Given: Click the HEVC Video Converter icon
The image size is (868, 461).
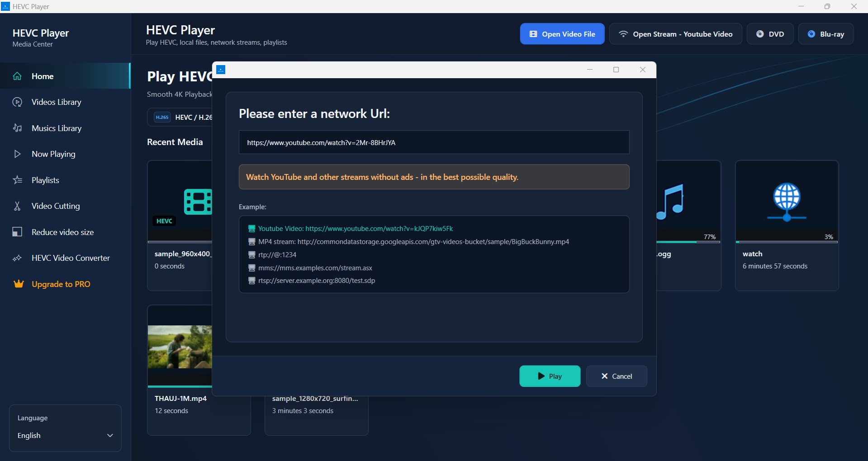Looking at the screenshot, I should [x=17, y=258].
